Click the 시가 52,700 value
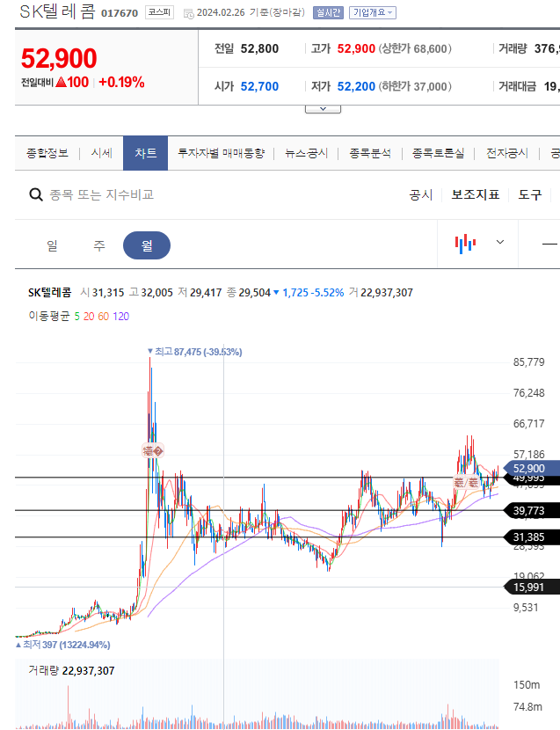Viewport: 560px width, 730px height. pyautogui.click(x=259, y=86)
